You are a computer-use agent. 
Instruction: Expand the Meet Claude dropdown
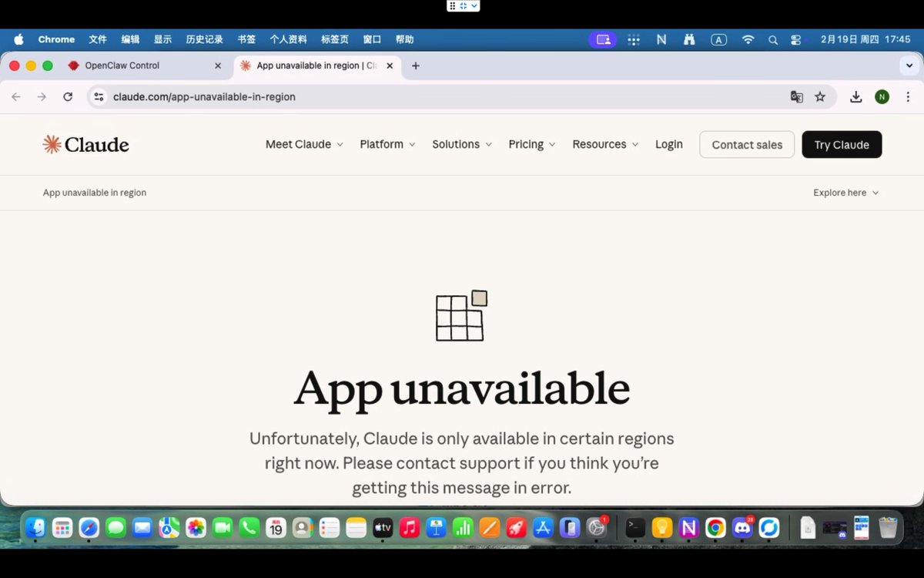point(304,144)
